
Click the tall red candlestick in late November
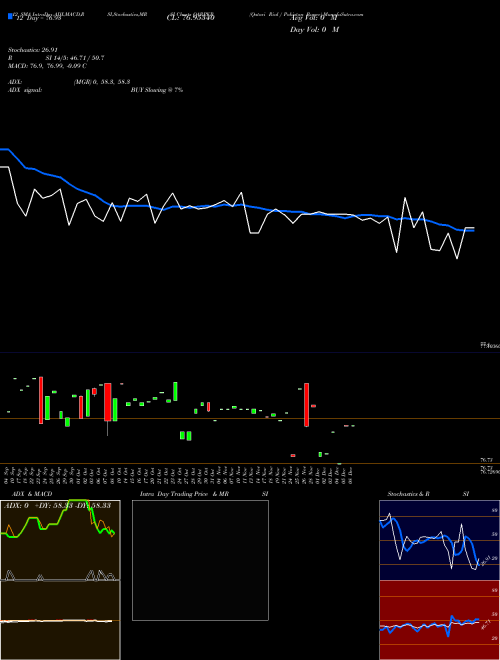307,405
